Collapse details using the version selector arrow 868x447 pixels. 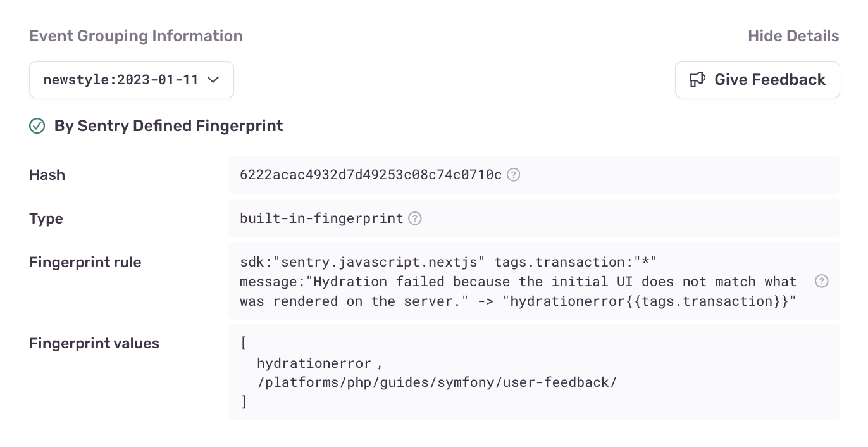point(214,80)
